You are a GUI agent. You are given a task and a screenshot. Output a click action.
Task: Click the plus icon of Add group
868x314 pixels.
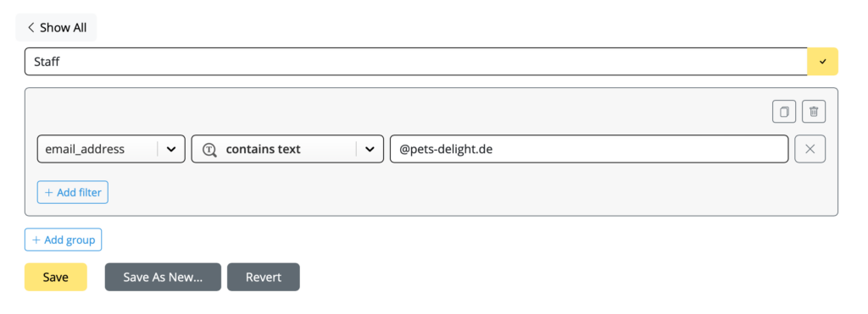[x=36, y=240]
